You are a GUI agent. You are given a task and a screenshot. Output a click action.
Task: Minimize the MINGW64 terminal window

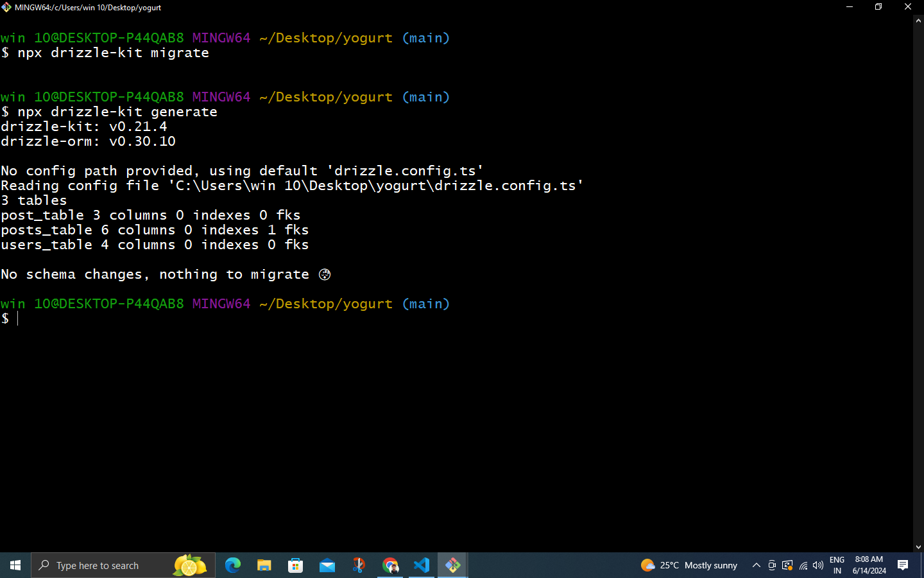pos(850,7)
